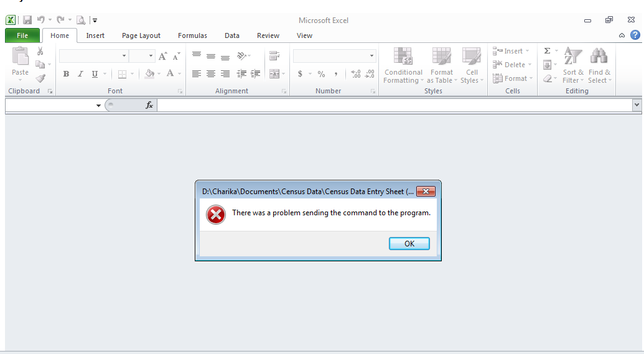Click the Excel Help question mark
Image resolution: width=644 pixels, height=354 pixels.
pos(635,35)
